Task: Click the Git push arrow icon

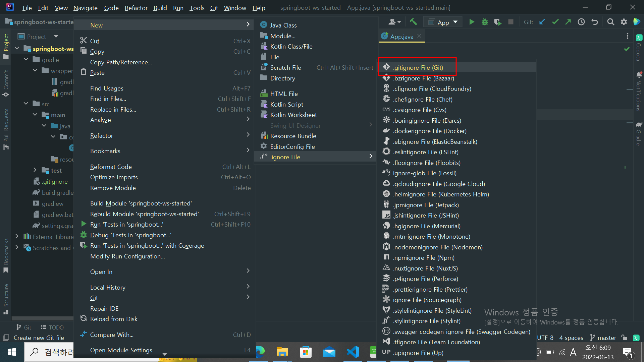Action: pos(568,22)
